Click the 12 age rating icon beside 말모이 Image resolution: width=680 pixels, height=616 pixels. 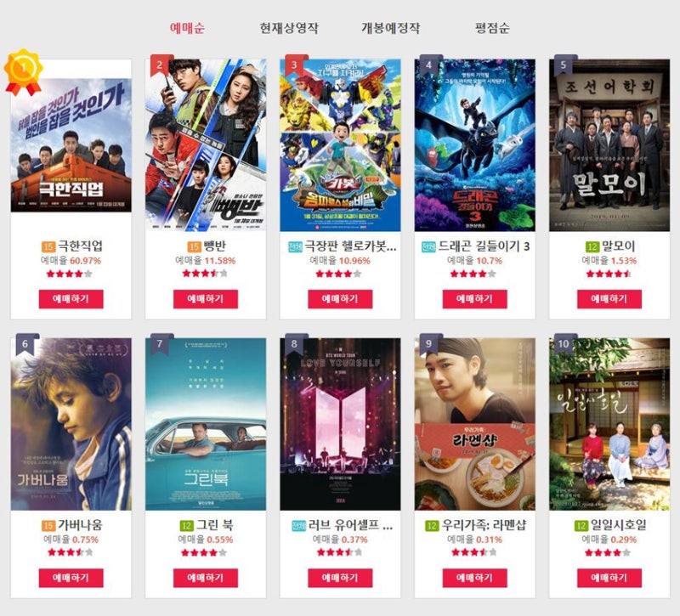coord(592,246)
